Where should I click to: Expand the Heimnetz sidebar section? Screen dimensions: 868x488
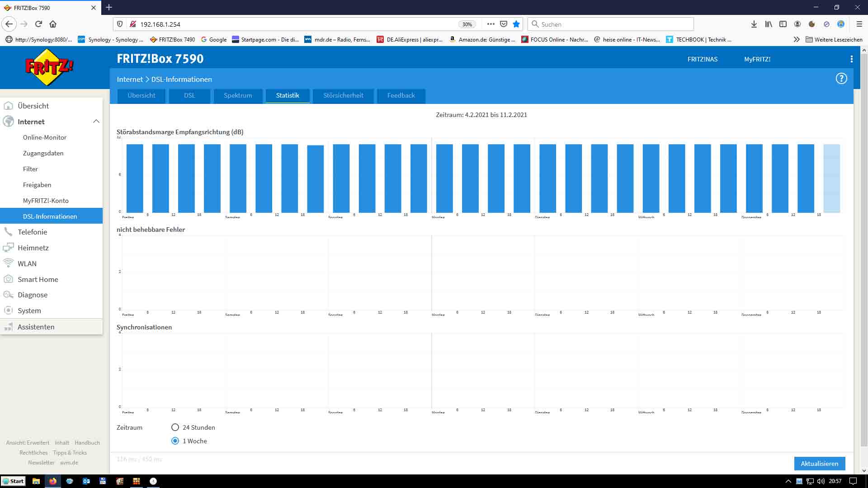[x=33, y=248]
